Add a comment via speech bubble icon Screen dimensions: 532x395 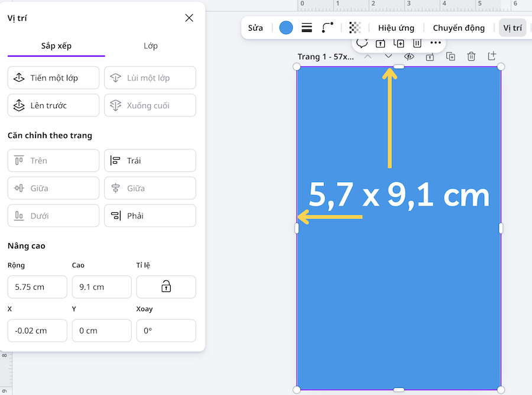[x=362, y=43]
